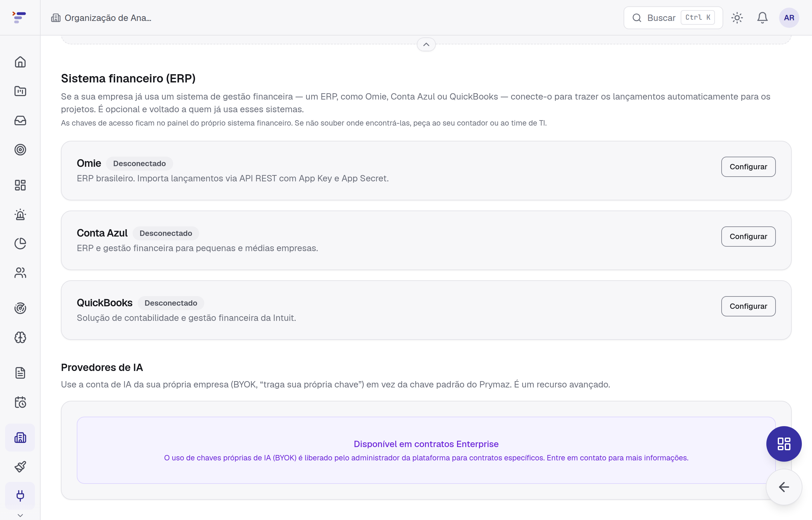Open the plug integrations icon in sidebar

(x=20, y=496)
